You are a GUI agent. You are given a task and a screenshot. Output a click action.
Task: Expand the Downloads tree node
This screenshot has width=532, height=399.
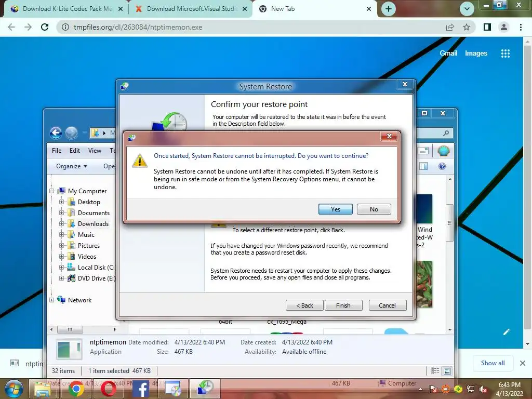pos(61,223)
